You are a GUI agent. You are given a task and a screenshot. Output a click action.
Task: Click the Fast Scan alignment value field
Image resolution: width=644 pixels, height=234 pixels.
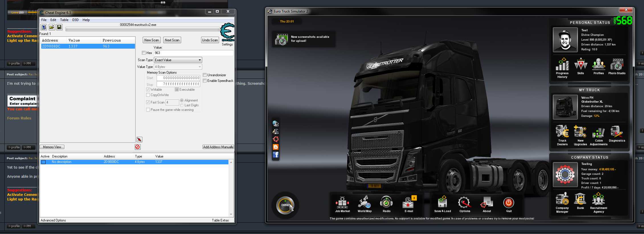pyautogui.click(x=172, y=102)
